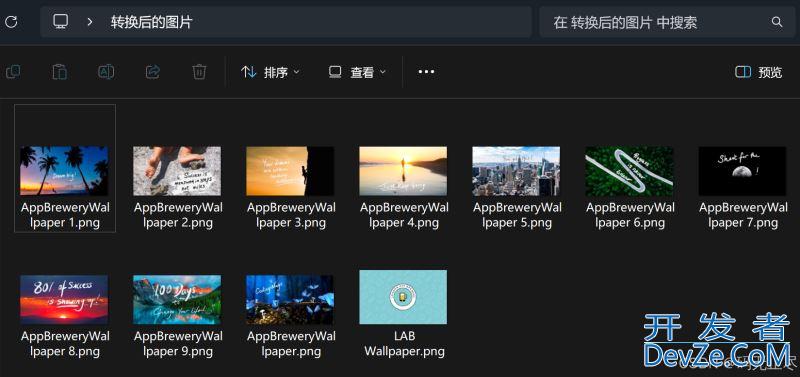Click the file name LAB Wallpaper.png
The image size is (800, 377).
tap(404, 344)
